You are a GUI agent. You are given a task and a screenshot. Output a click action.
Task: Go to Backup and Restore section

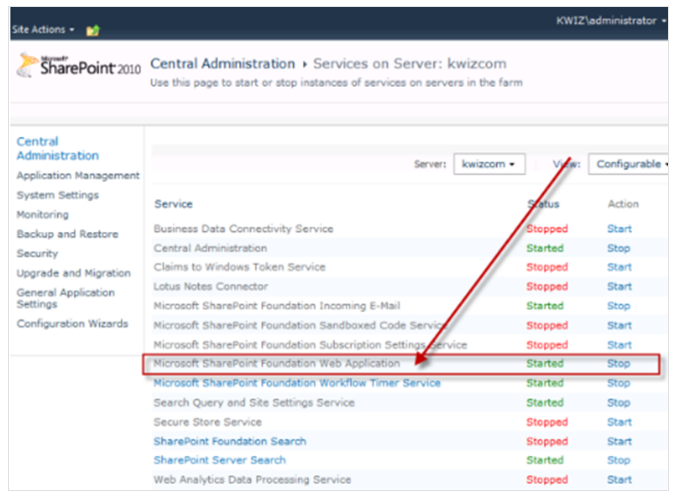[67, 234]
